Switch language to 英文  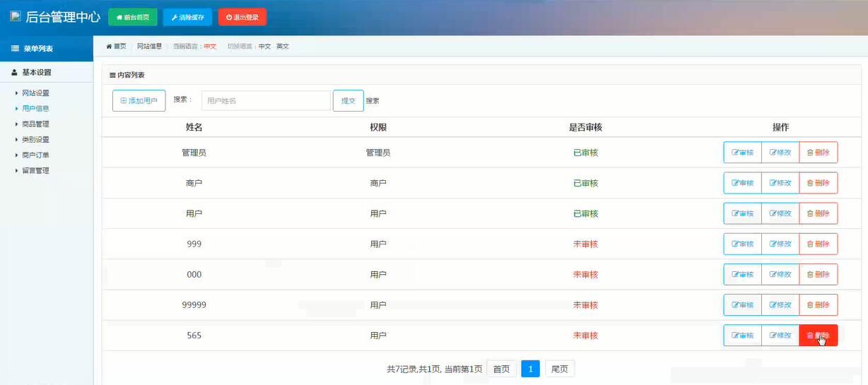283,46
